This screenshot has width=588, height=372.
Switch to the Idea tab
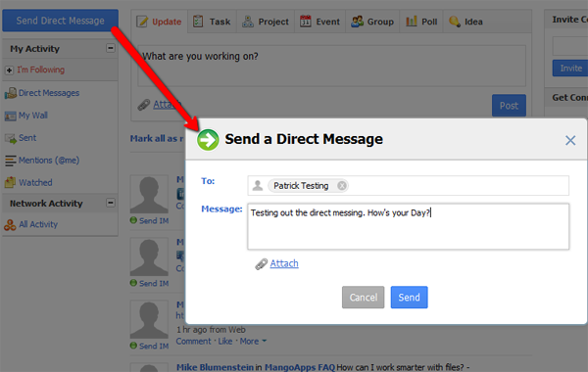(x=465, y=22)
